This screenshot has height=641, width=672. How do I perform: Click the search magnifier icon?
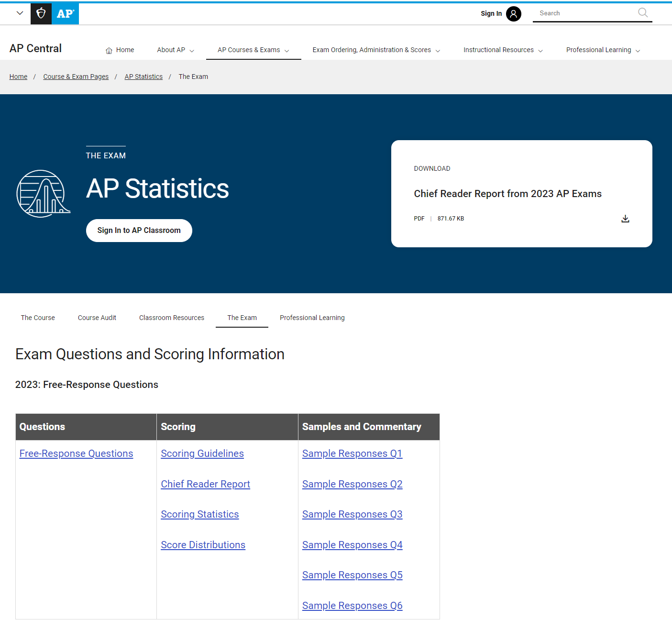click(x=643, y=13)
